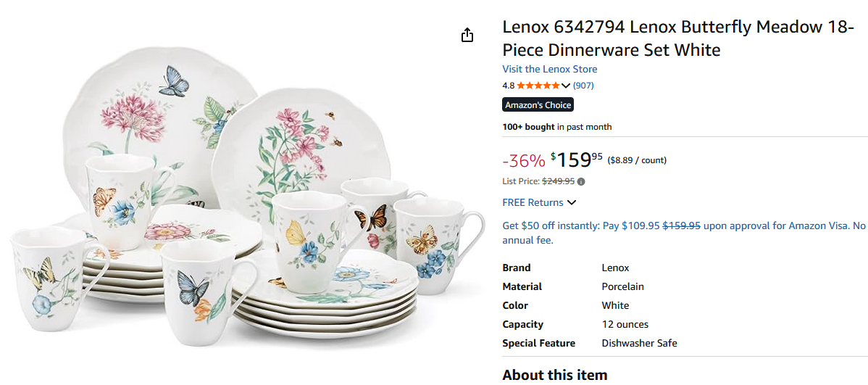Image resolution: width=868 pixels, height=385 pixels.
Task: Click the $8.89 per count unit price
Action: click(x=637, y=160)
